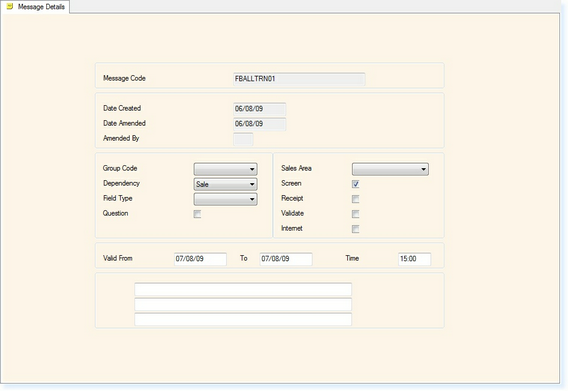Image resolution: width=568 pixels, height=391 pixels.
Task: Click the Receipt label
Action: click(x=292, y=199)
